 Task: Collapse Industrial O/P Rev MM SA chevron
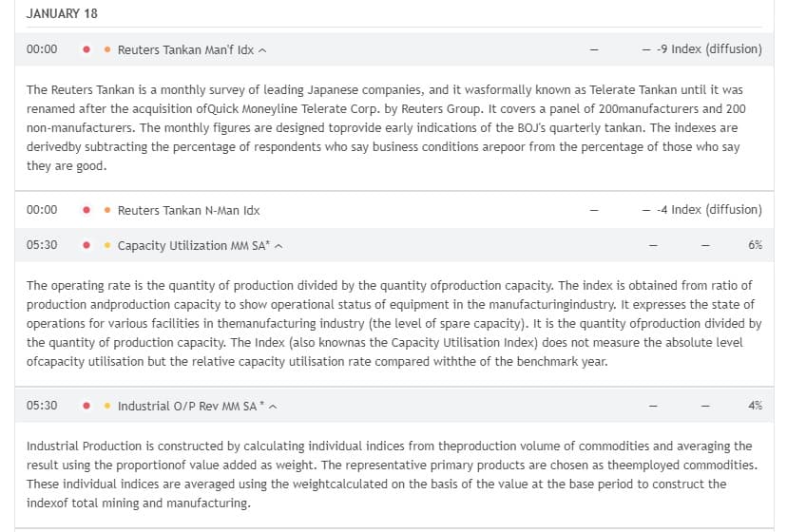[x=273, y=407]
